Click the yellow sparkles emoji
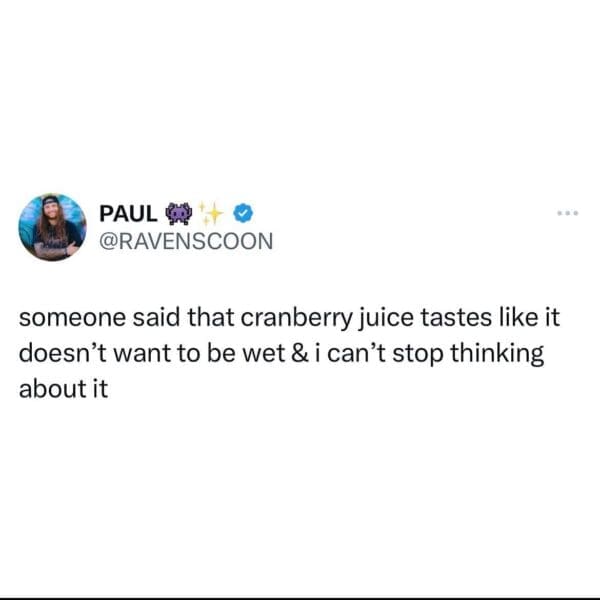The image size is (600, 600). (x=211, y=213)
